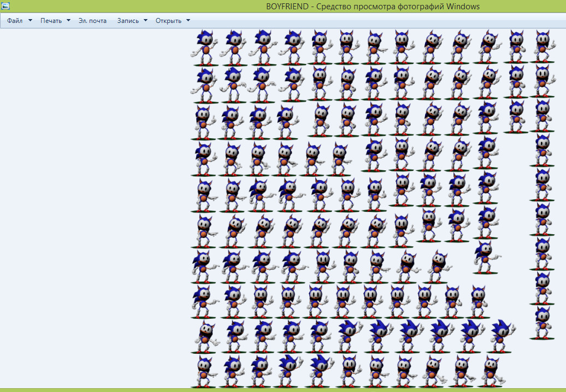The height and width of the screenshot is (392, 566).
Task: Click the first sprite in the bottom row
Action: [x=204, y=371]
